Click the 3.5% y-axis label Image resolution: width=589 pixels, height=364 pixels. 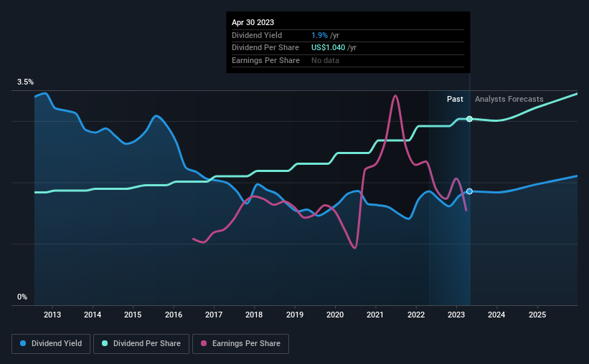25,82
